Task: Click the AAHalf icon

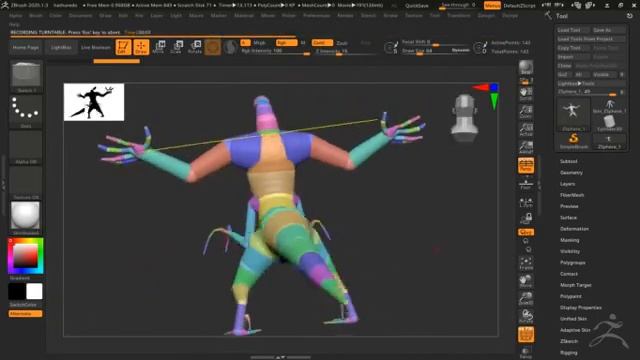Action: tap(526, 147)
